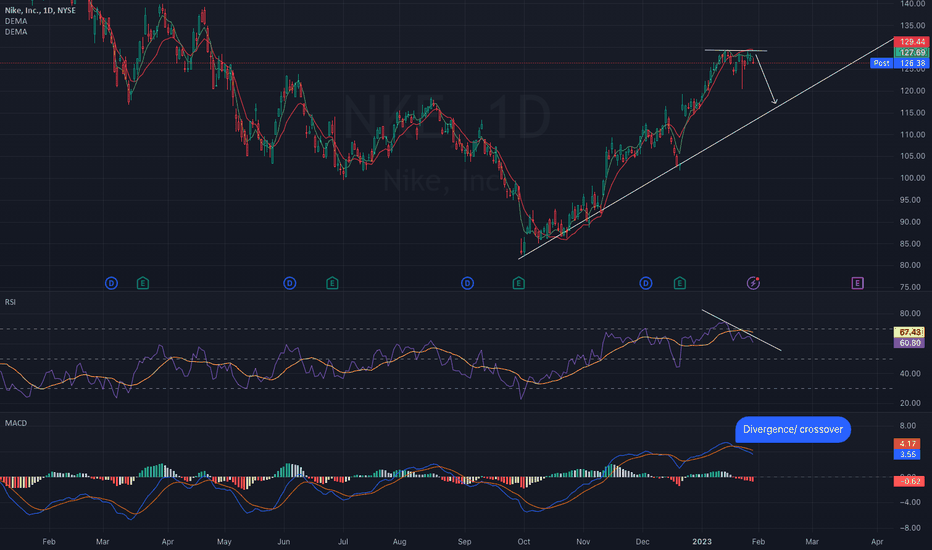Click the red histogram value label -0.62
Image resolution: width=932 pixels, height=550 pixels.
coord(909,480)
